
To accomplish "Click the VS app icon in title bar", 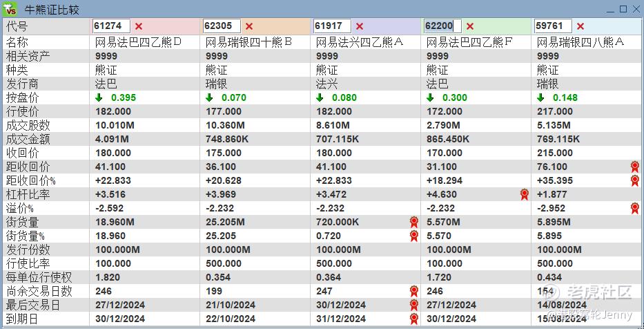I will [10, 8].
